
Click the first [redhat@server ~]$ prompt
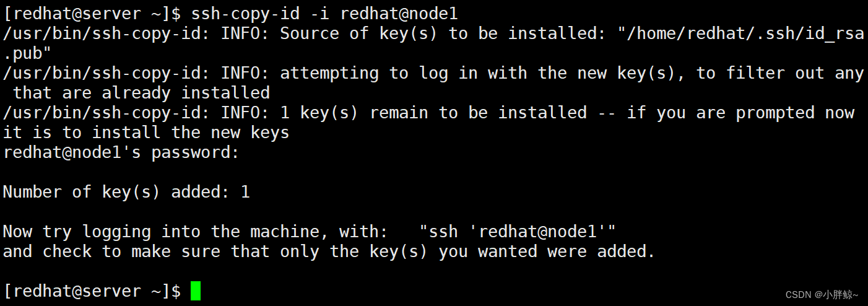(x=92, y=14)
